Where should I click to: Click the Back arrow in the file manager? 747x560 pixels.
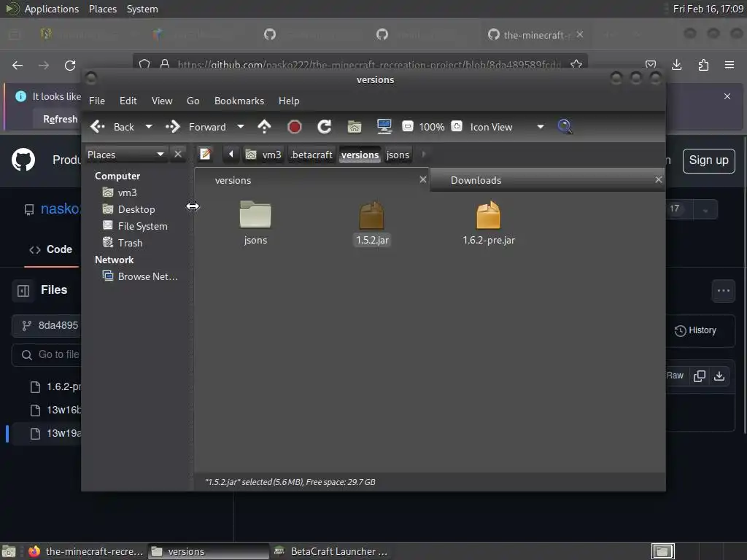98,127
